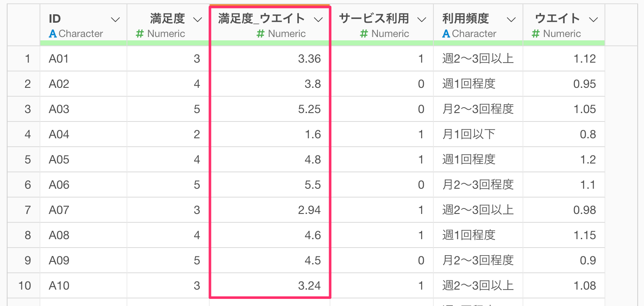
Task: Click the Numeric hash icon under 満足度_ウエイト
Action: (261, 34)
